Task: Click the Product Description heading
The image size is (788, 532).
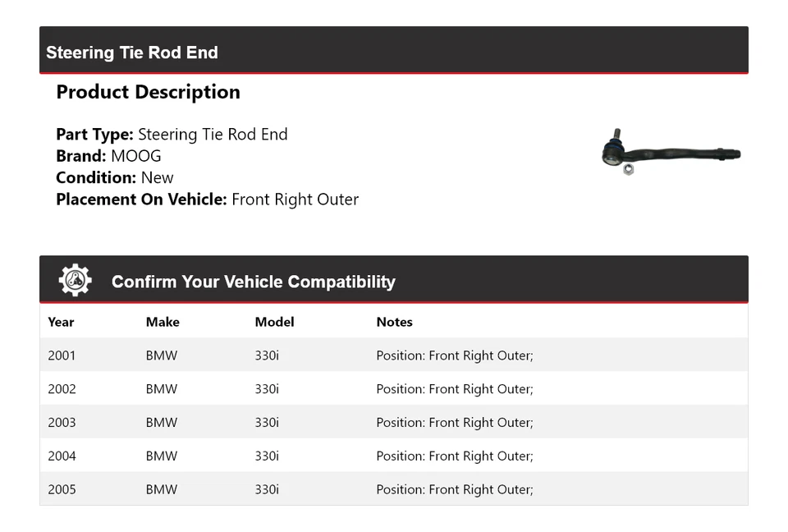Action: [x=148, y=92]
